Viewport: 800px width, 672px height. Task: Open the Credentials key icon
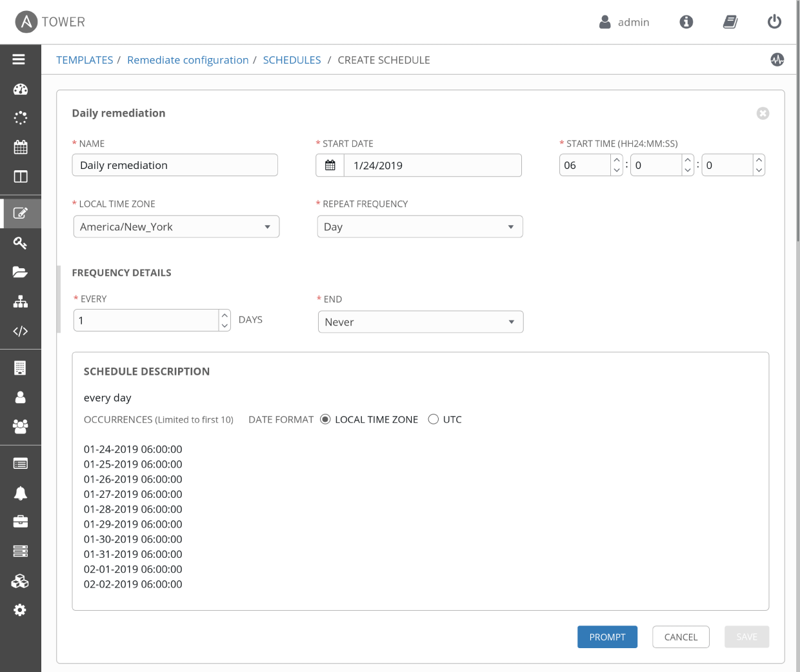coord(21,243)
